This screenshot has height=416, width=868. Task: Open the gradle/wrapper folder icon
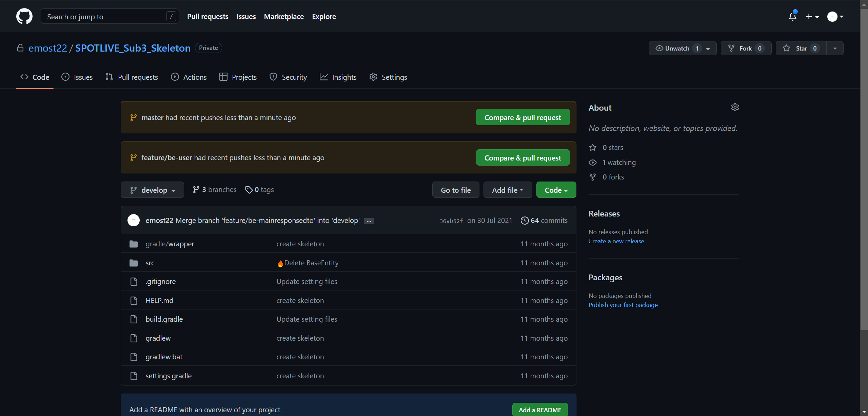[134, 244]
